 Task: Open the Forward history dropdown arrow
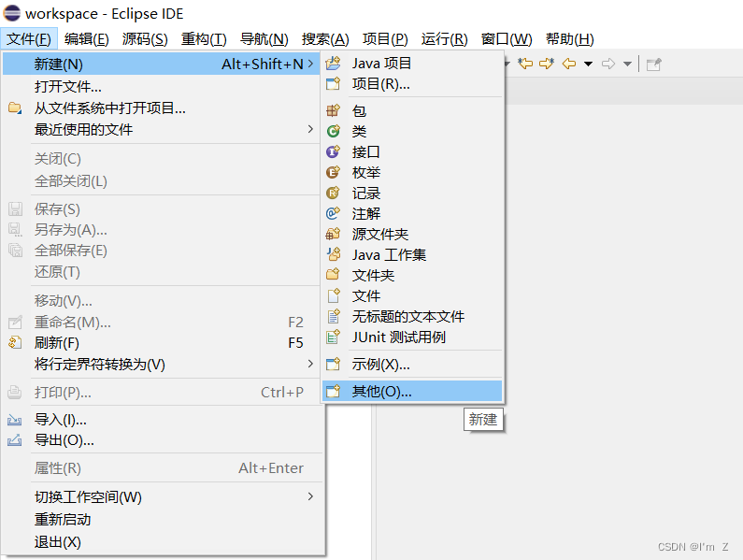click(x=627, y=64)
